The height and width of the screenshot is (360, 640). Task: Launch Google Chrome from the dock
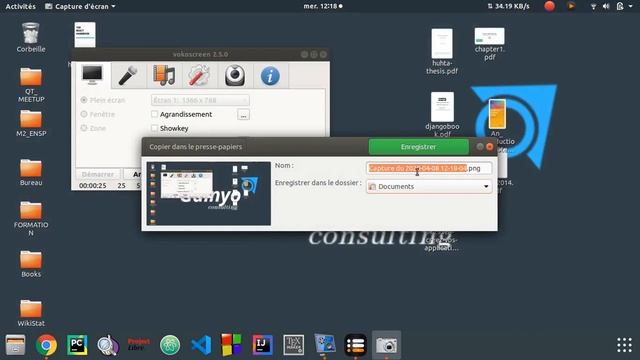coord(46,345)
